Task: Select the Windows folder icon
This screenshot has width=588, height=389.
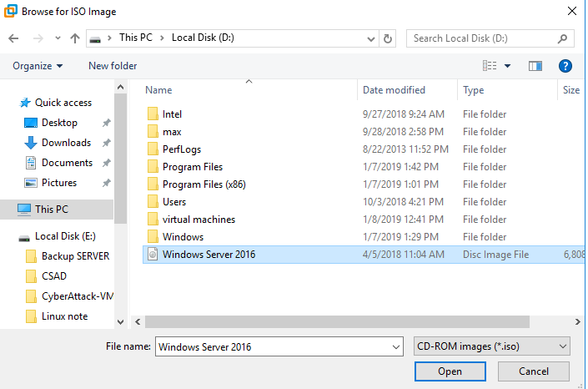Action: pyautogui.click(x=153, y=237)
